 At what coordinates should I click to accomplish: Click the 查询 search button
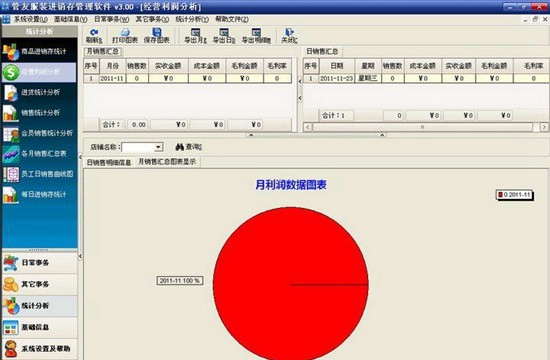189,147
